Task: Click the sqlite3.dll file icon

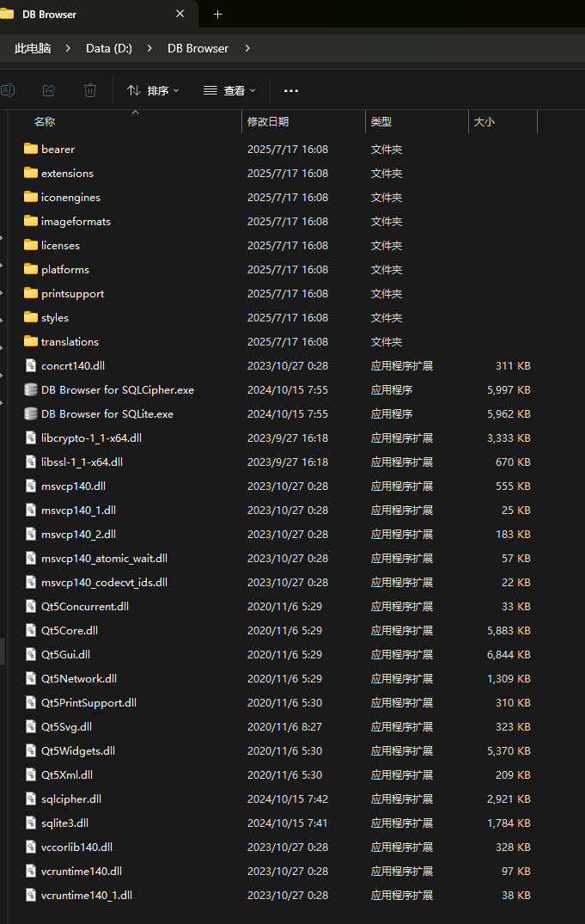Action: (x=31, y=823)
